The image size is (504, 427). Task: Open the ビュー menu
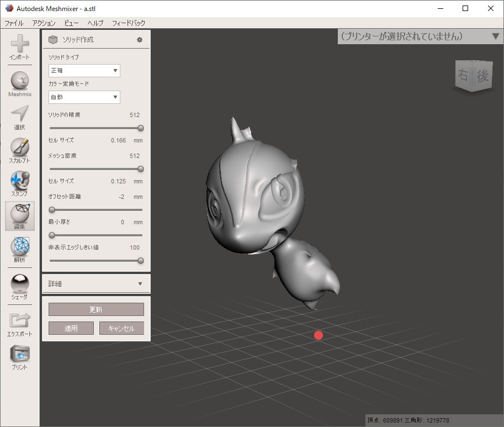coord(71,23)
